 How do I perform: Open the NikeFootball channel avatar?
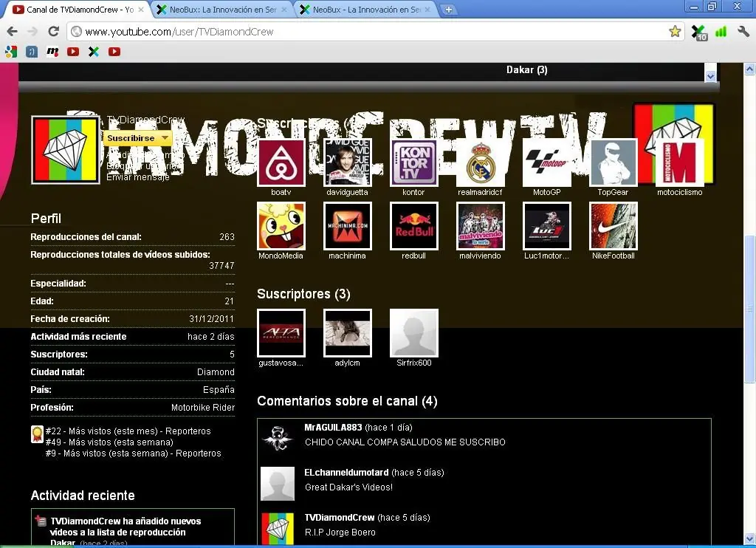tap(614, 226)
